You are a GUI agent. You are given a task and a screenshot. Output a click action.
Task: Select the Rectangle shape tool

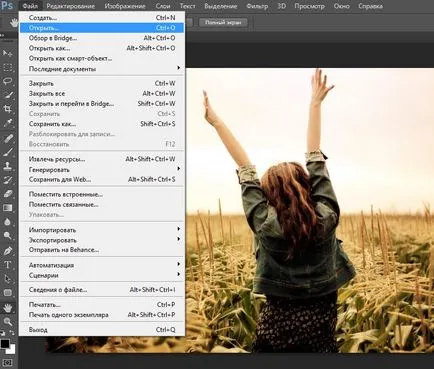(7, 293)
